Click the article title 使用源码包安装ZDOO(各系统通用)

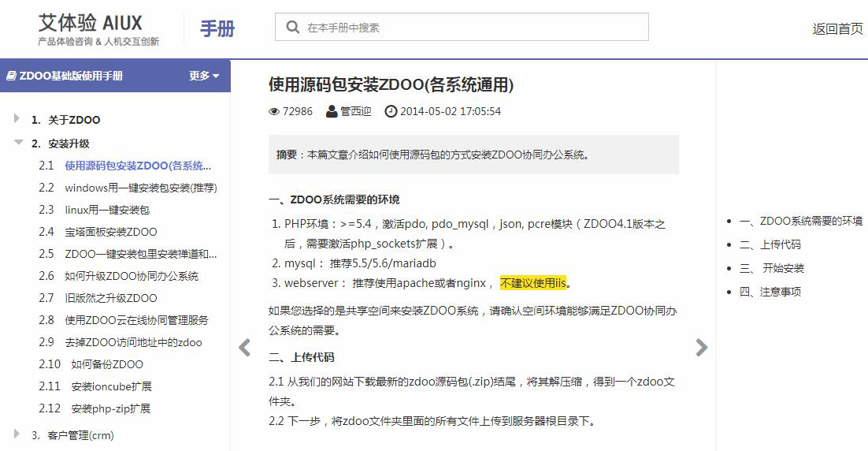(x=391, y=85)
